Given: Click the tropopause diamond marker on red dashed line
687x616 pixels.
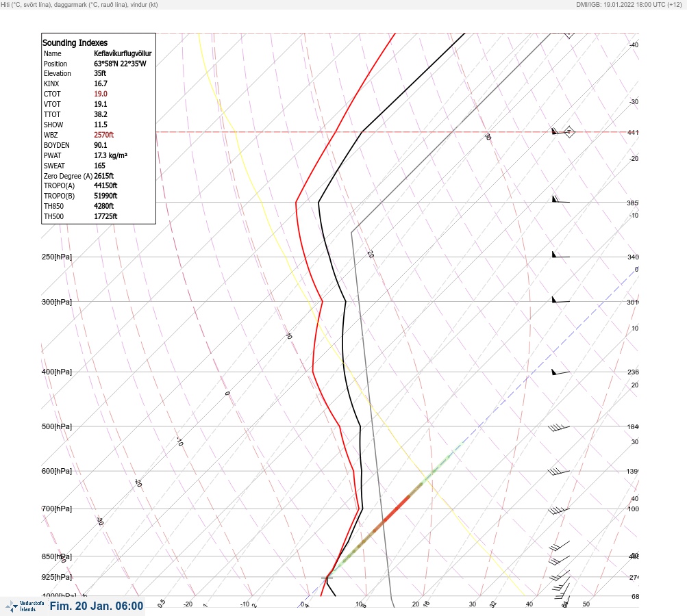Looking at the screenshot, I should click(x=569, y=132).
